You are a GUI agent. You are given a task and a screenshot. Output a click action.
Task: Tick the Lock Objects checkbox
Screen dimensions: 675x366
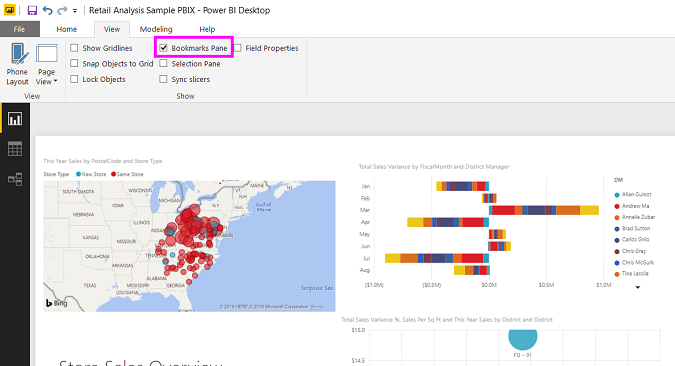tap(74, 79)
